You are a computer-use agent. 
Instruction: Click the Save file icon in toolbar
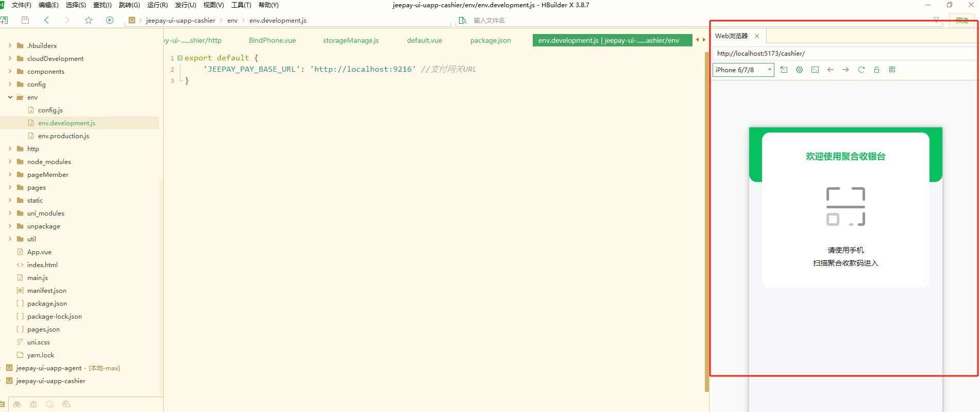point(25,20)
